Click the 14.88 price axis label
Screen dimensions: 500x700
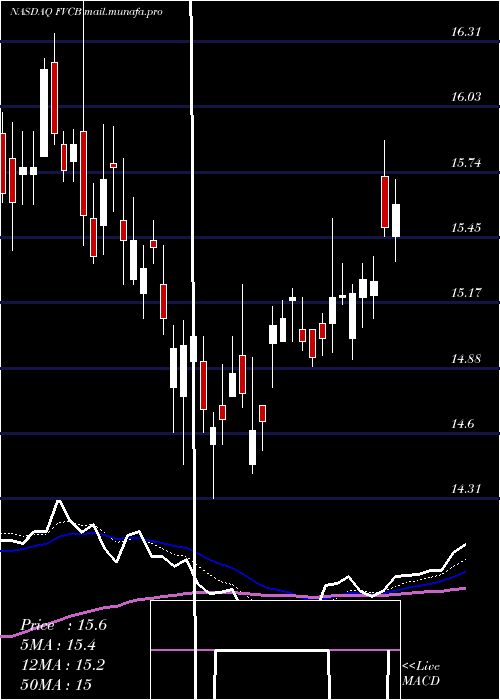point(466,358)
